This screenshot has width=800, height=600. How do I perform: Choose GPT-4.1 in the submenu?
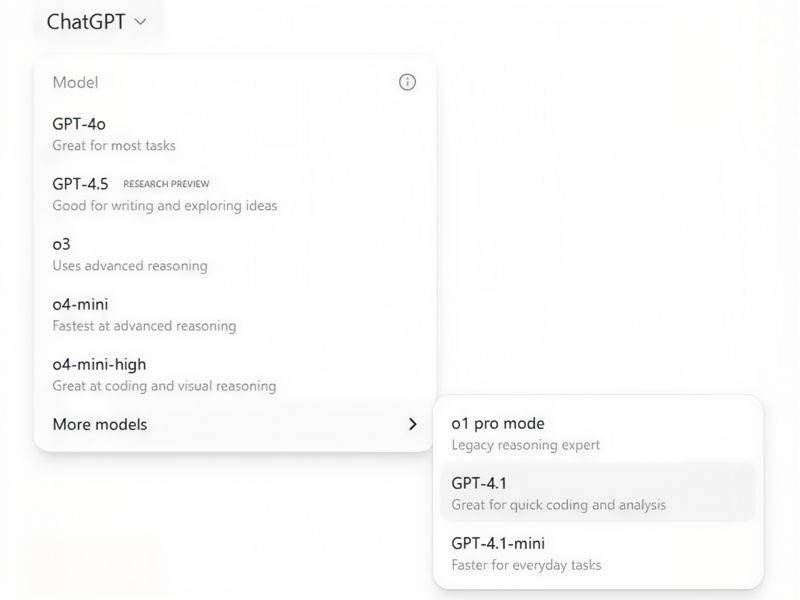(x=479, y=483)
